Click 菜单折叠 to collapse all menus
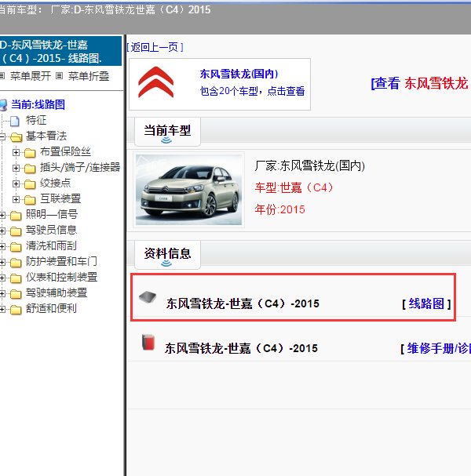This screenshot has height=476, width=471. 89,76
